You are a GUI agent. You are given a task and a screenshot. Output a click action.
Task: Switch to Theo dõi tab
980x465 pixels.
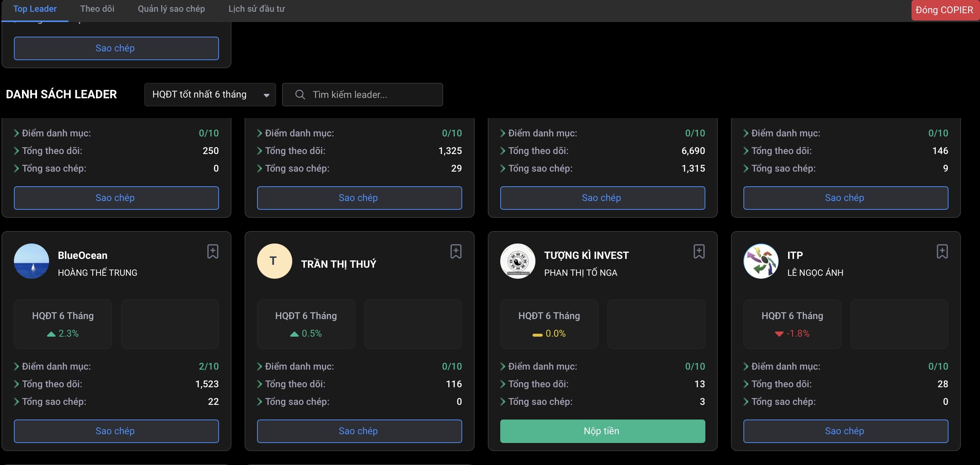97,9
